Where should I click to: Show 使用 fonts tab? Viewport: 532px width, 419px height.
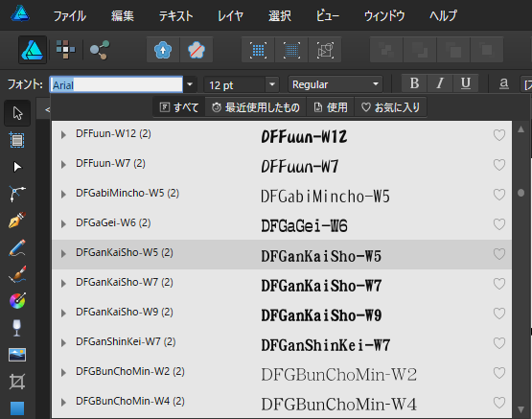pyautogui.click(x=331, y=107)
